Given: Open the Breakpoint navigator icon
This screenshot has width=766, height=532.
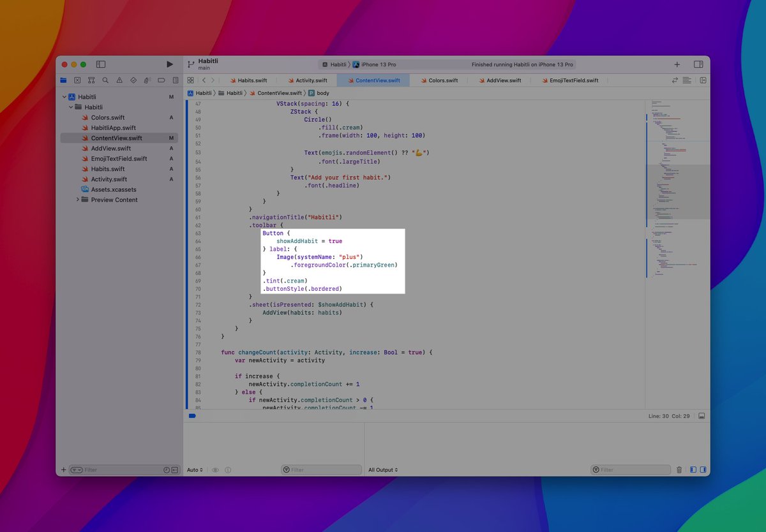Looking at the screenshot, I should (161, 80).
